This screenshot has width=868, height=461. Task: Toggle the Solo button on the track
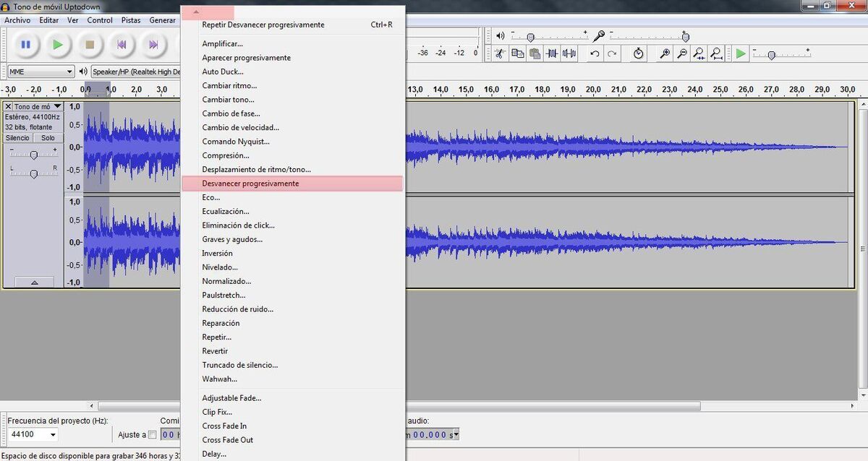tap(48, 138)
